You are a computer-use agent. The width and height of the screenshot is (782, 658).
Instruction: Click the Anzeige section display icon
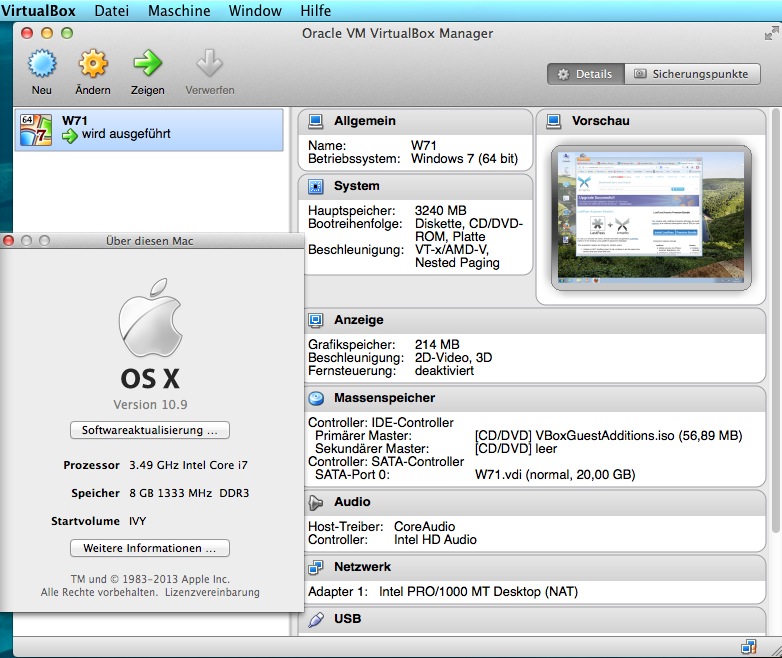pyautogui.click(x=315, y=320)
